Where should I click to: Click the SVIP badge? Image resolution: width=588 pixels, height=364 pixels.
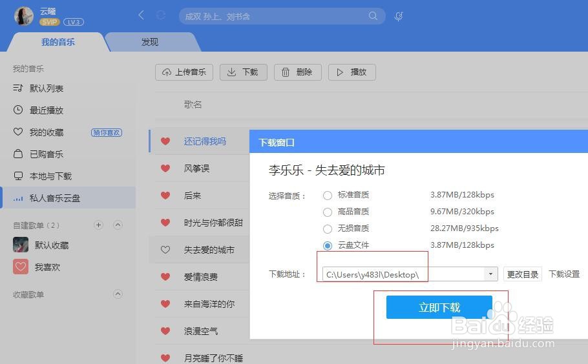tap(50, 22)
